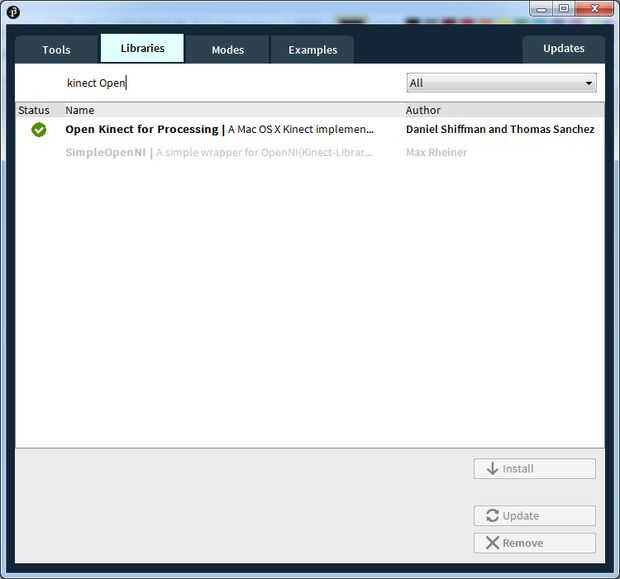Click author Daniel Shiffman and Thomas Sanchez
Image resolution: width=620 pixels, height=579 pixels.
[x=500, y=129]
